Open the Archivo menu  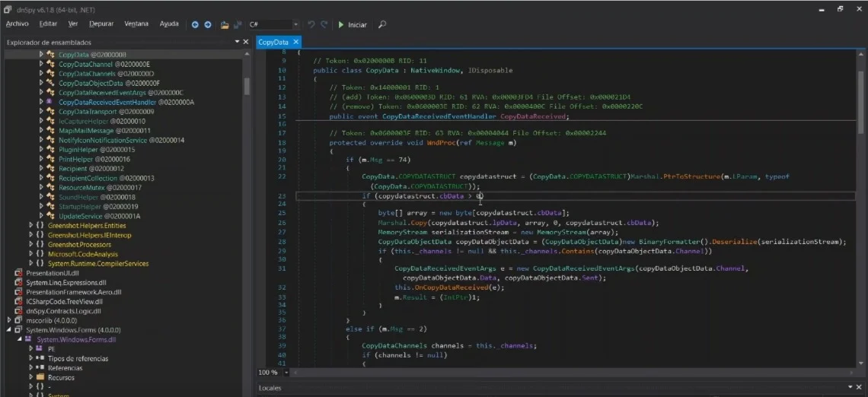pos(17,24)
